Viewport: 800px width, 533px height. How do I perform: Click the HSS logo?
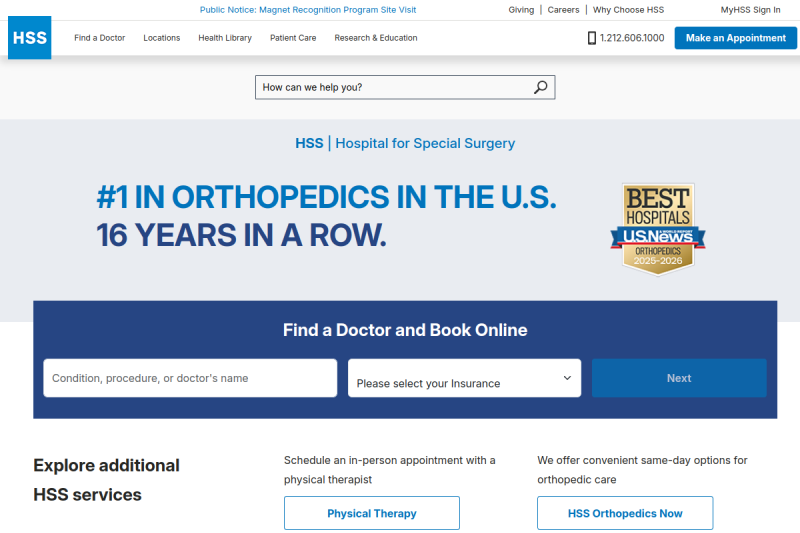coord(30,38)
